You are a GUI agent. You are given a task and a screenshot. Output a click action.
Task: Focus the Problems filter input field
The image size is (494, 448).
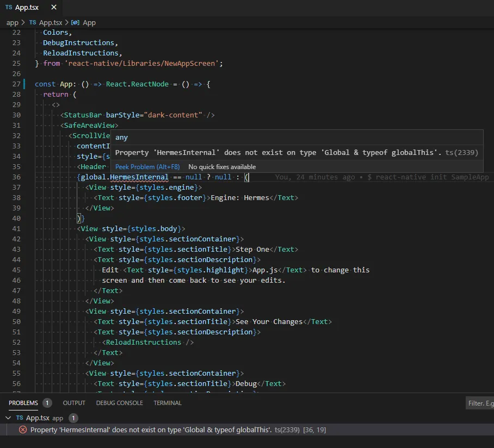[479, 403]
